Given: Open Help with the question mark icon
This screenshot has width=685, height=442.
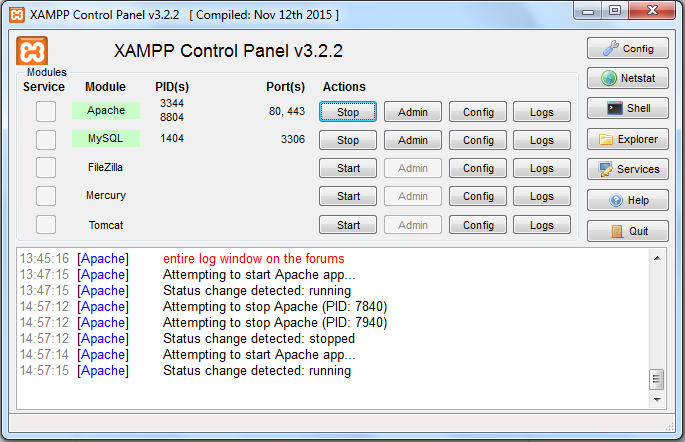Looking at the screenshot, I should tap(627, 200).
